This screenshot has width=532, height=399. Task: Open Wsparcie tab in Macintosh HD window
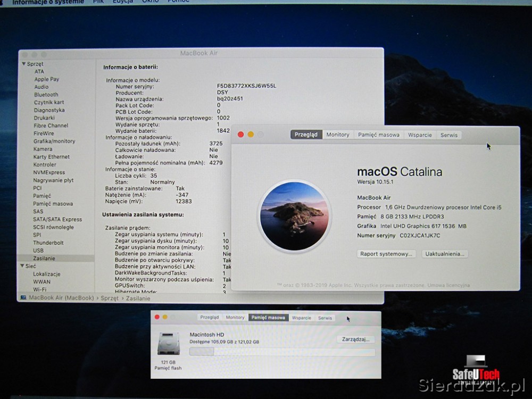302,318
